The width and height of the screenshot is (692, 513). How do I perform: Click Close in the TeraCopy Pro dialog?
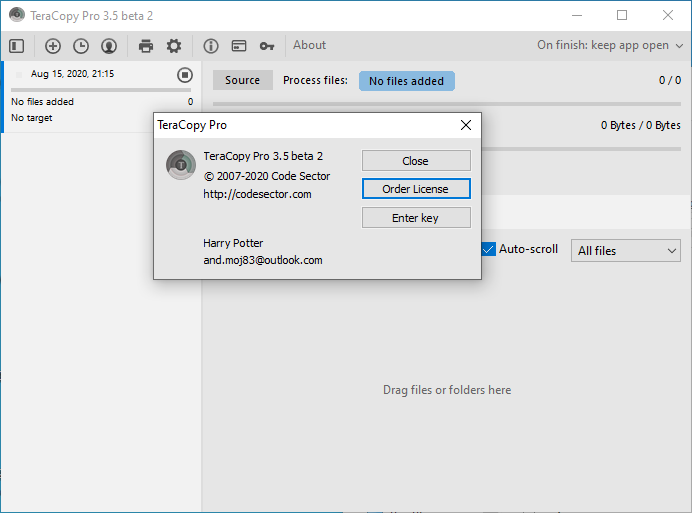point(416,161)
